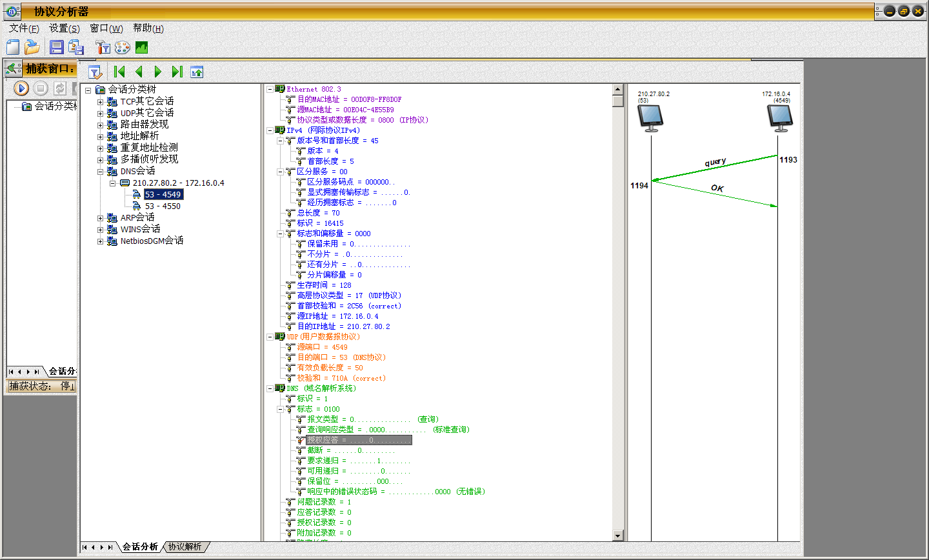Click the color palette icon
This screenshot has width=929, height=560.
click(123, 47)
